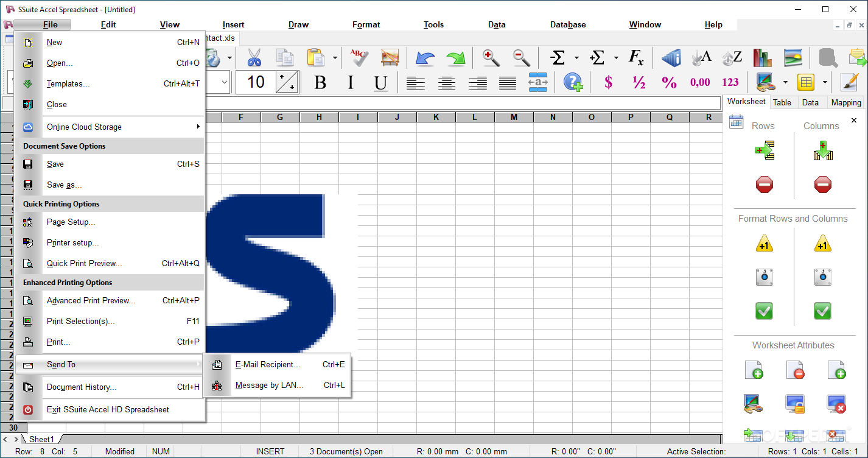Open Document History... entry
Screen dimensions: 868x458
[110, 387]
